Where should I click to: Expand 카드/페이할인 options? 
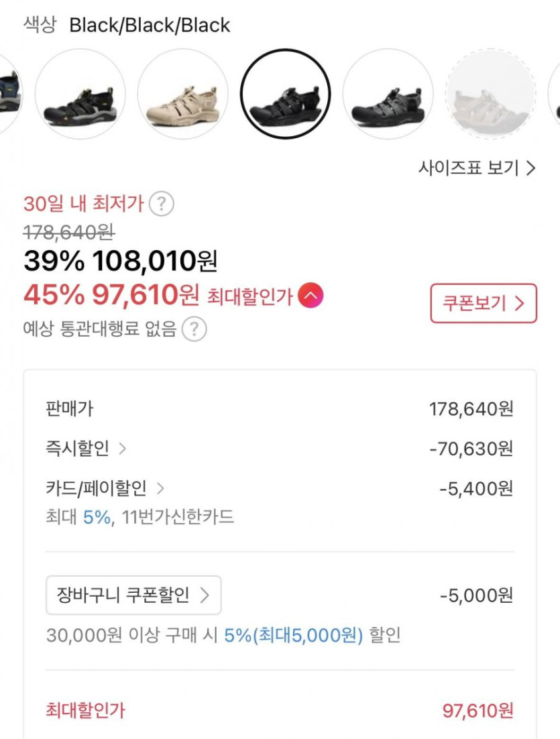click(x=105, y=488)
